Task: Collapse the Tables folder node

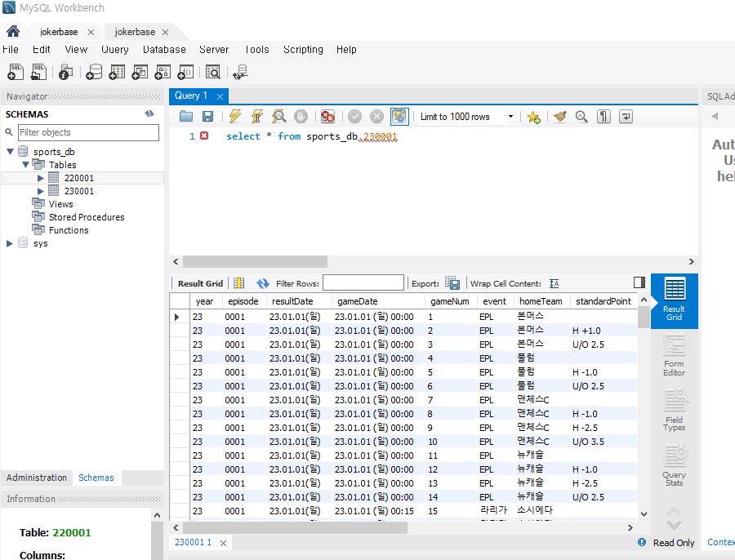Action: pyautogui.click(x=26, y=164)
